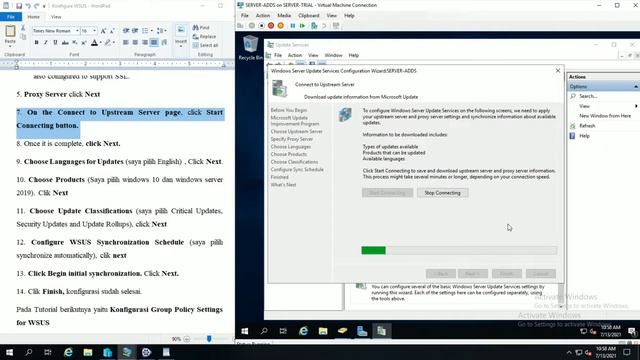Open the WordPad File tab

click(11, 17)
